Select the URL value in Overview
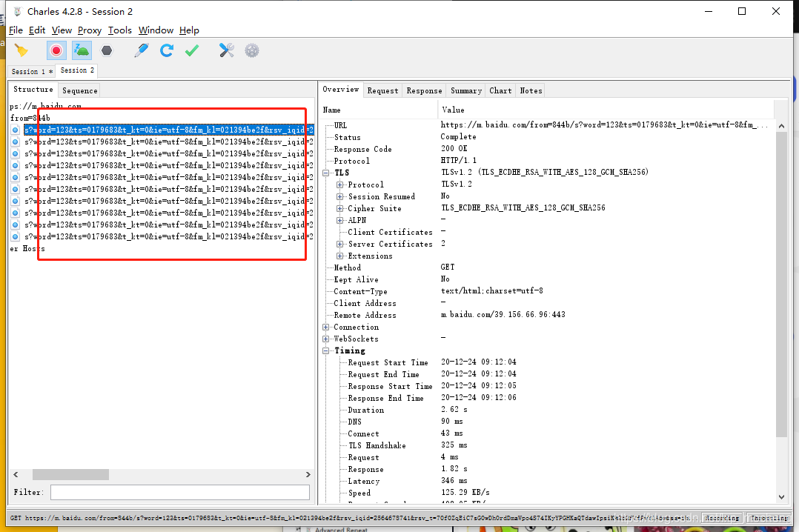Image resolution: width=799 pixels, height=532 pixels. tap(605, 124)
